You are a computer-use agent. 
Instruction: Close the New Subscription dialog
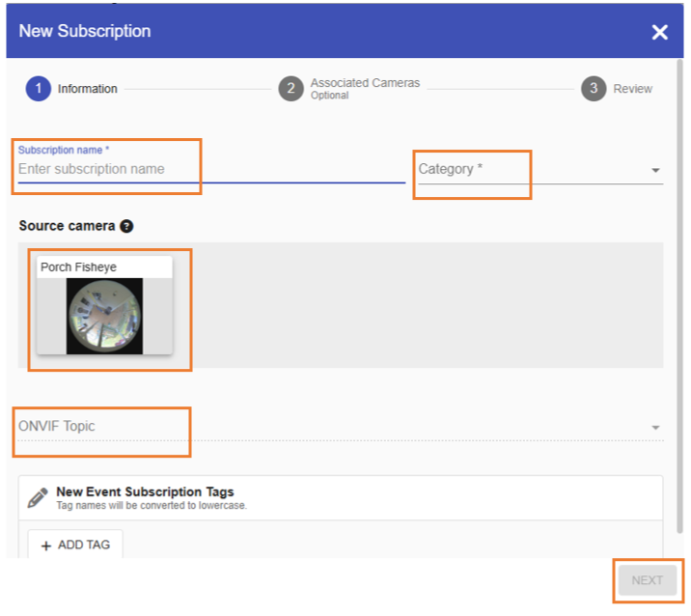point(659,32)
